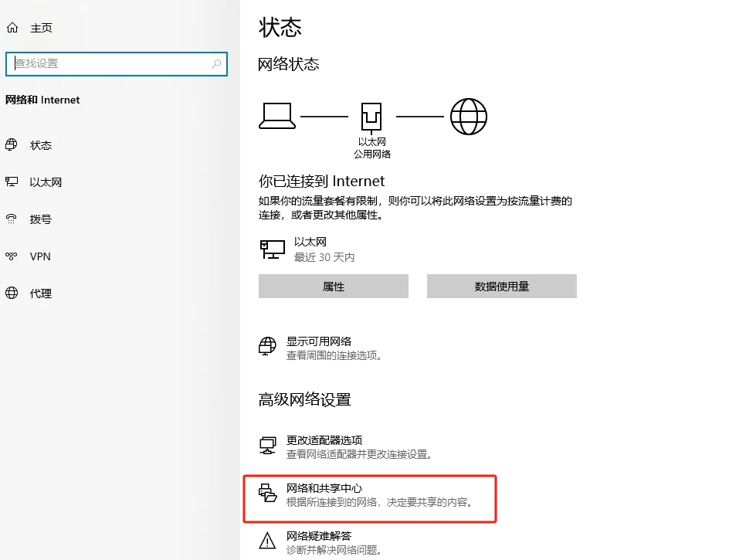Image resolution: width=746 pixels, height=560 pixels.
Task: Click the VPN icon in the sidebar
Action: pos(12,256)
